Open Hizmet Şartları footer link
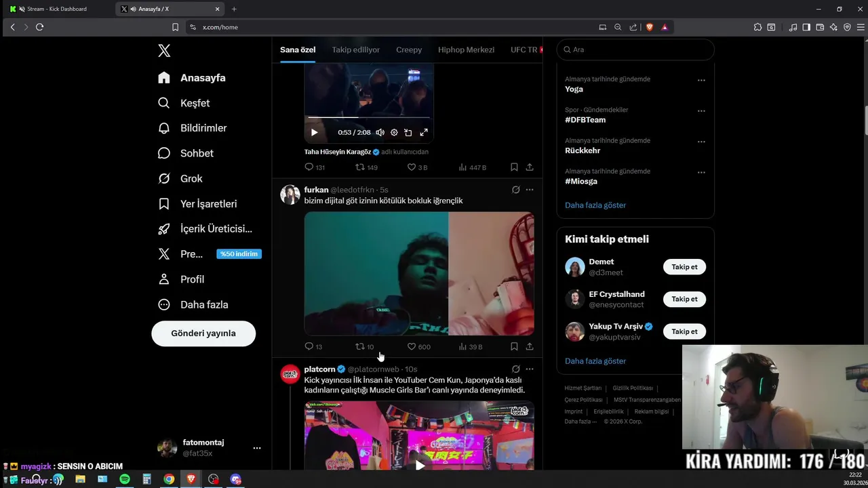Viewport: 868px width, 488px height. pyautogui.click(x=583, y=388)
